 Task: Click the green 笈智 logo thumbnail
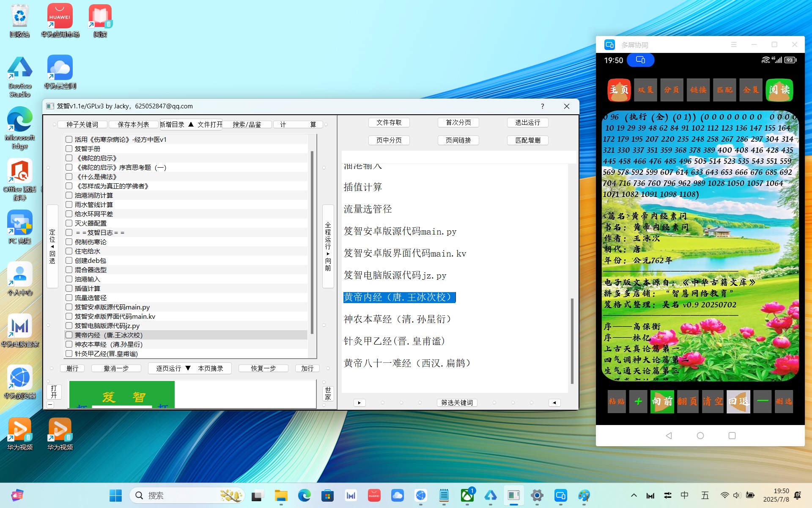122,395
